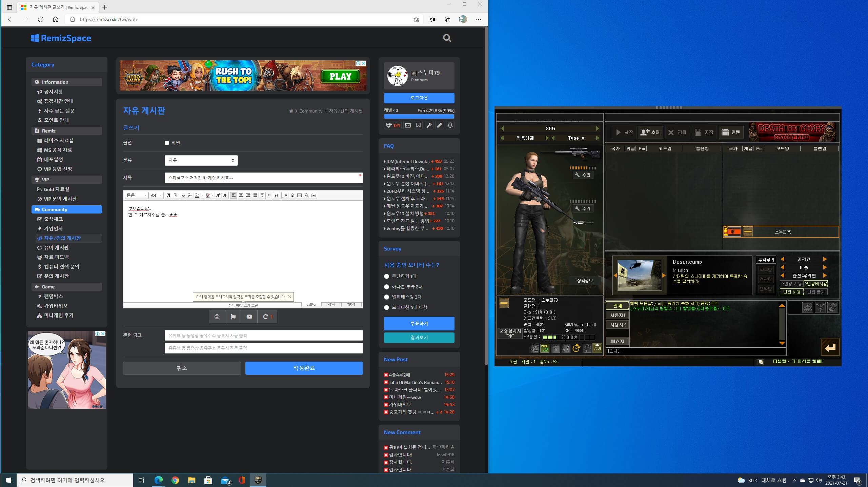Switch the editor to HTML mode tab
This screenshot has width=868, height=487.
[331, 305]
